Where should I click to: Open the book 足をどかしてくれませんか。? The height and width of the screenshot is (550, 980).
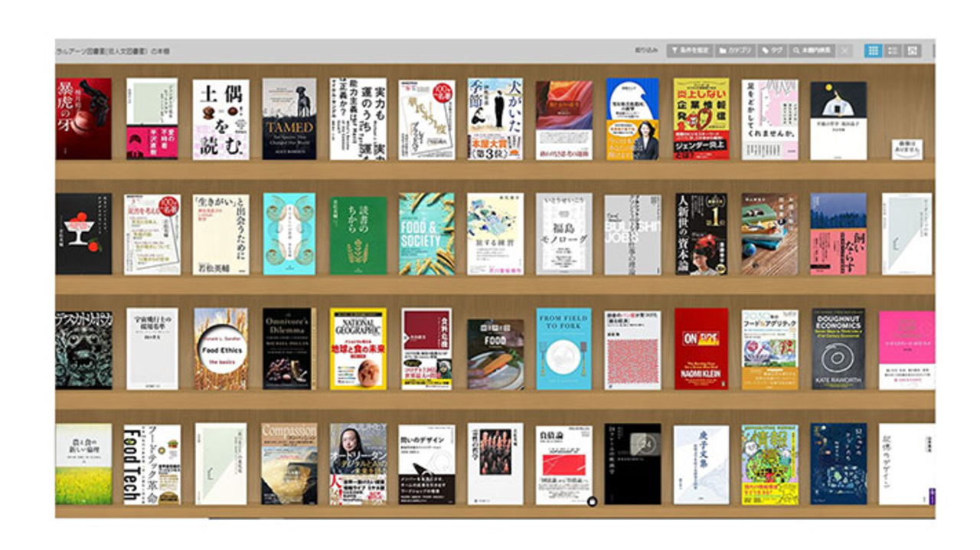point(769,119)
